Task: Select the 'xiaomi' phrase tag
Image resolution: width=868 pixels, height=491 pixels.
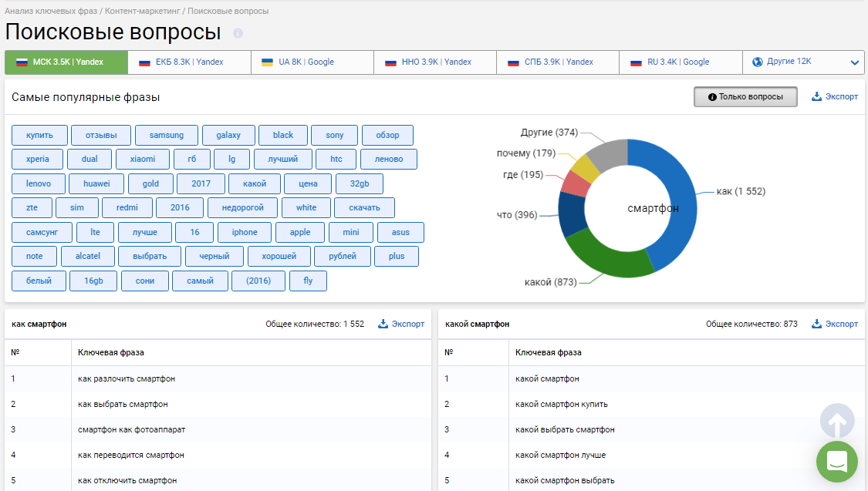Action: click(142, 160)
